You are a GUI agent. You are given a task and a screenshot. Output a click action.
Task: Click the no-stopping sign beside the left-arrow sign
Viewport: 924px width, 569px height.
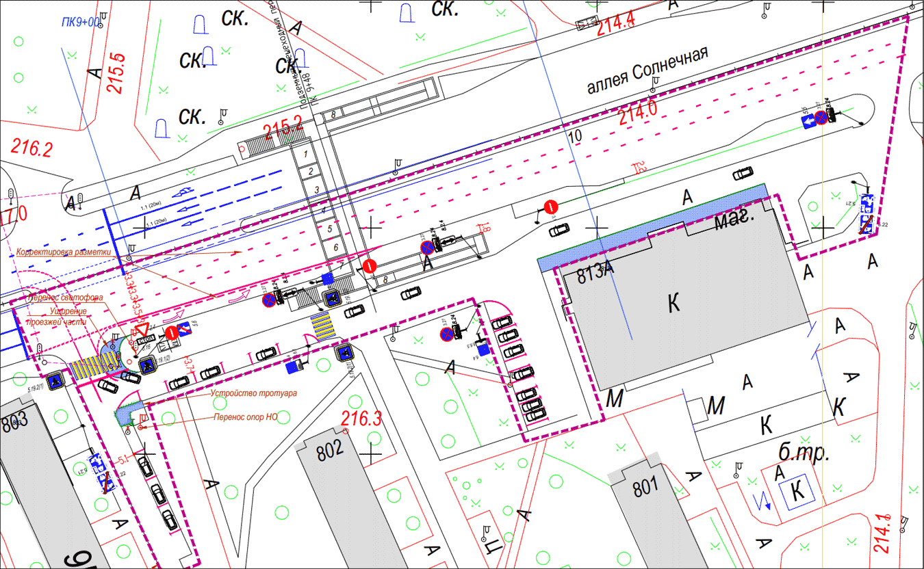click(x=821, y=117)
